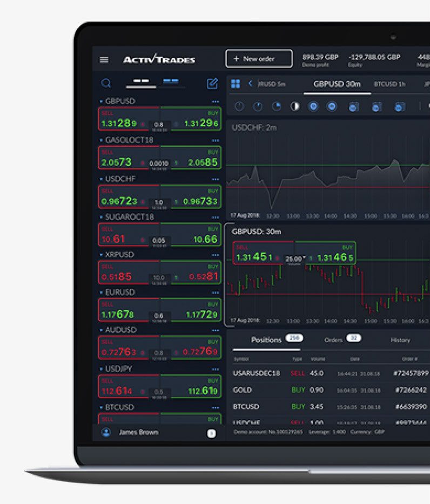Image resolution: width=430 pixels, height=504 pixels.
Task: Buy SUGAROCT18 at 10.66
Action: pyautogui.click(x=191, y=235)
